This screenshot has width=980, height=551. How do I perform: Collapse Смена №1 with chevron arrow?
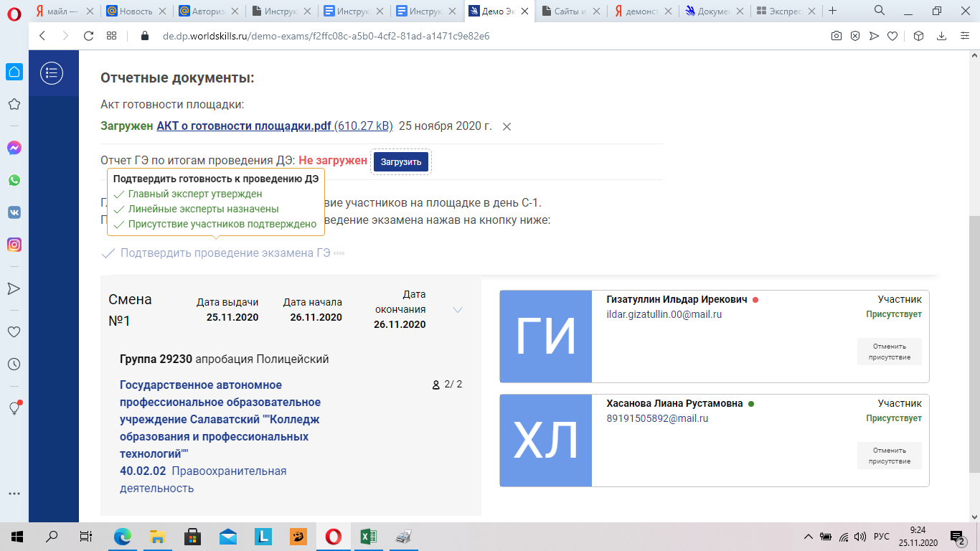(458, 310)
